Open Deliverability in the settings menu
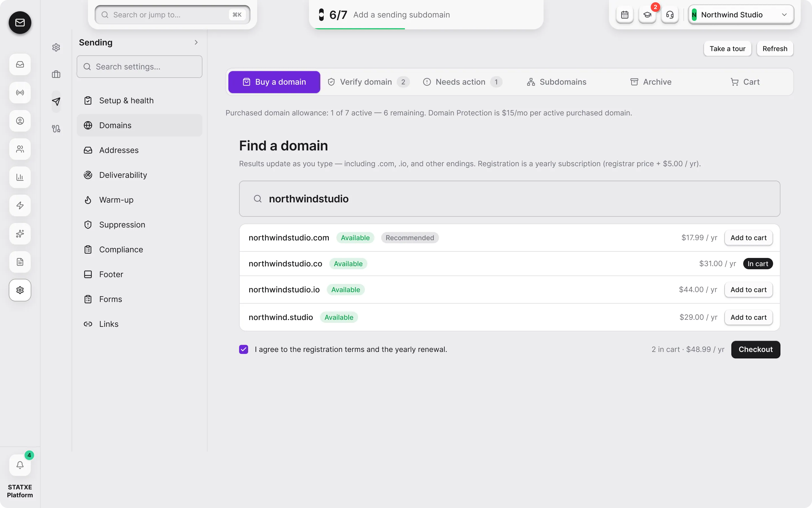 tap(139, 175)
